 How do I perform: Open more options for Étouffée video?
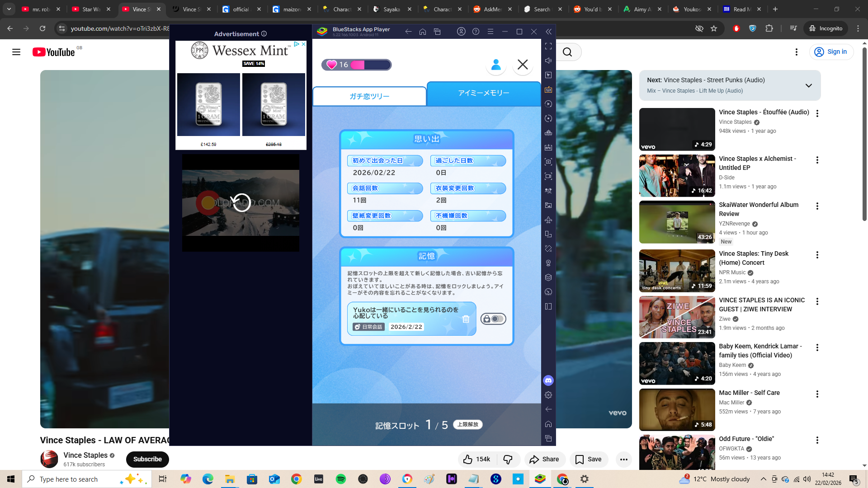point(817,113)
